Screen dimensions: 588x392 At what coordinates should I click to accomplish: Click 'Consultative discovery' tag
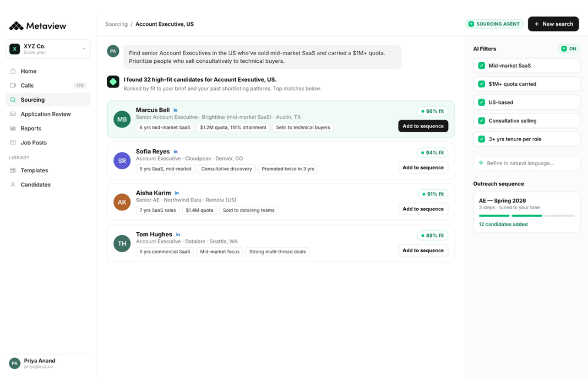[x=226, y=169]
